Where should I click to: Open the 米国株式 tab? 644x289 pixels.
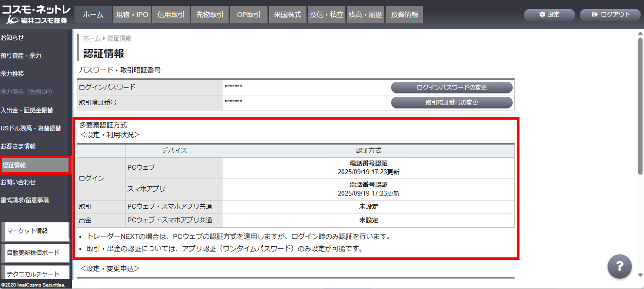point(287,15)
